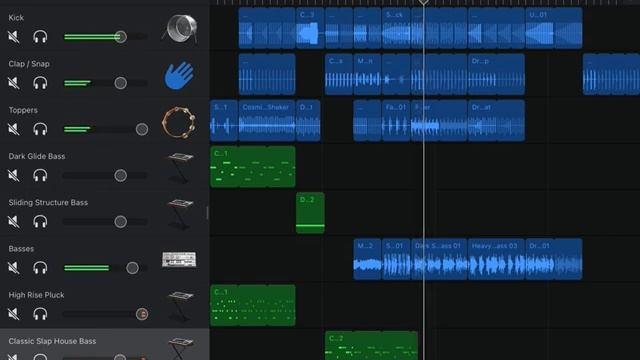Select green C...1 region in Dark Glide Bass
This screenshot has height=360, width=640.
click(x=253, y=167)
